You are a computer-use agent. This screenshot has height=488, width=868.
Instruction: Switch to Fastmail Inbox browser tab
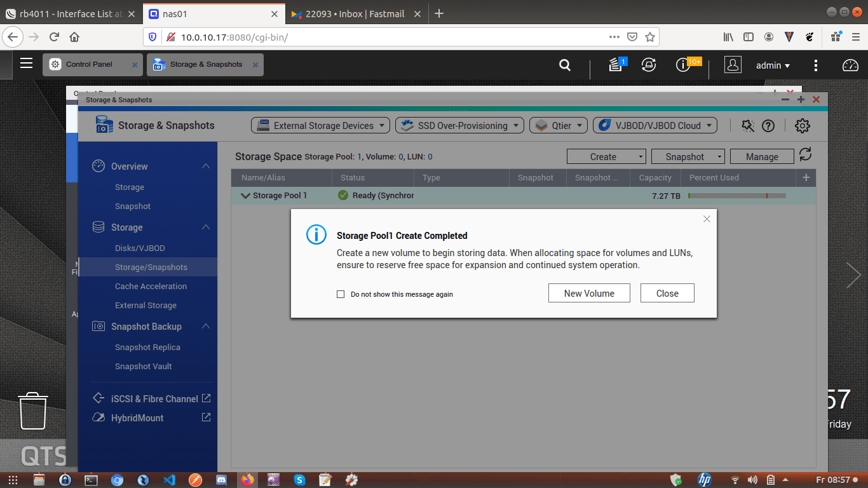(356, 13)
